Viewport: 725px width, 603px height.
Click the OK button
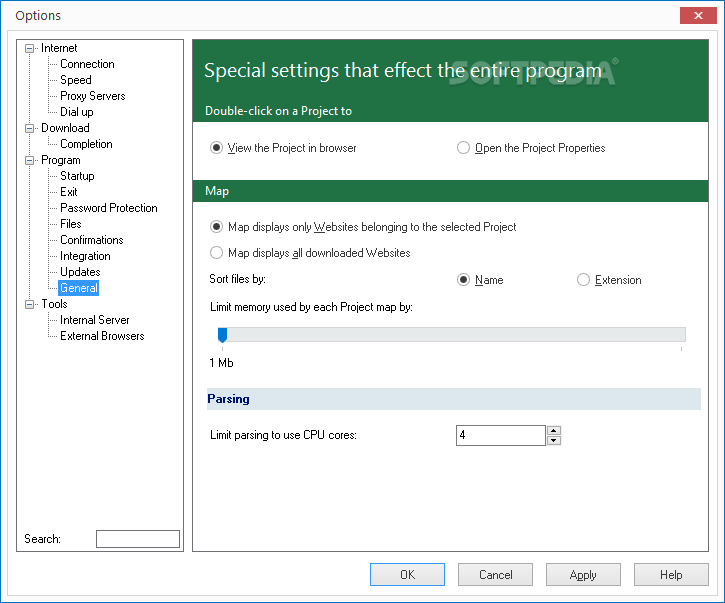pos(407,574)
